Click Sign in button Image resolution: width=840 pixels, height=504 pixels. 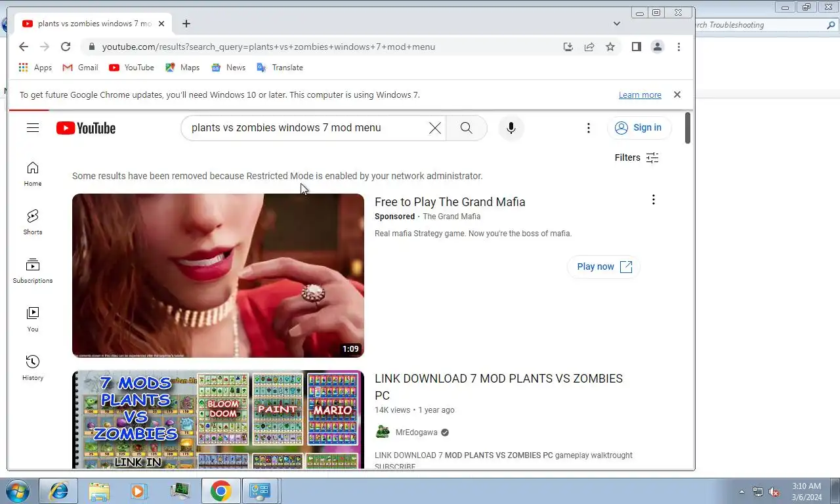639,128
